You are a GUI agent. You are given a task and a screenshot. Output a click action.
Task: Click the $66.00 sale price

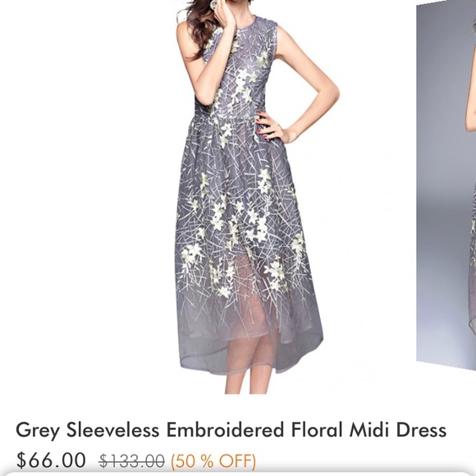tap(51, 460)
